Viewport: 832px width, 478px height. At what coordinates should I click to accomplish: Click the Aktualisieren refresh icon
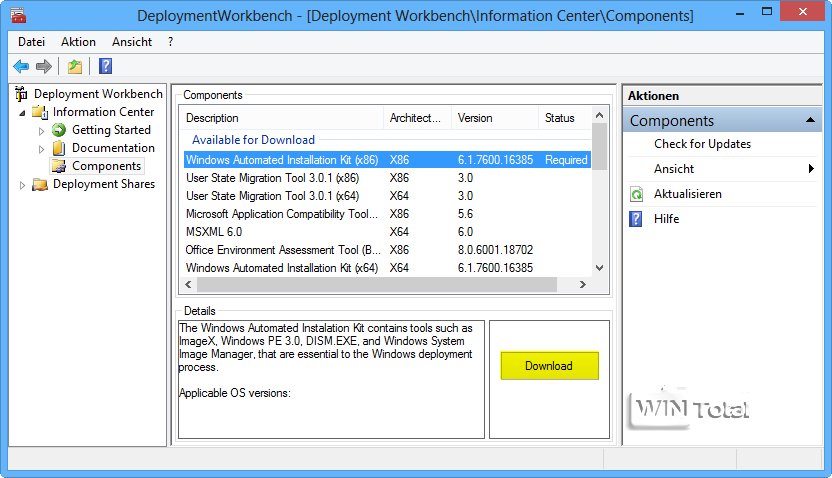[x=636, y=194]
